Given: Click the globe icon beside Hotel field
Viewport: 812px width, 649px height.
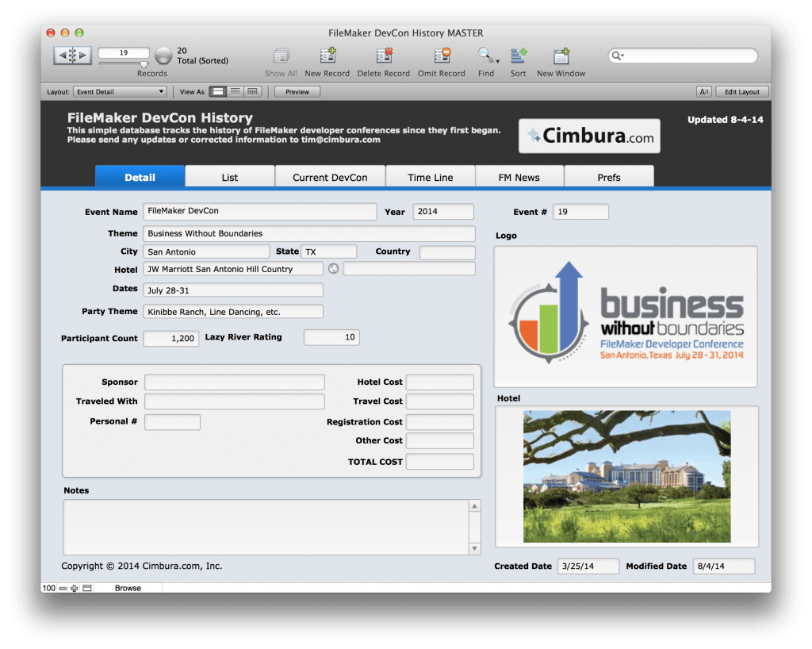Looking at the screenshot, I should click(x=333, y=269).
